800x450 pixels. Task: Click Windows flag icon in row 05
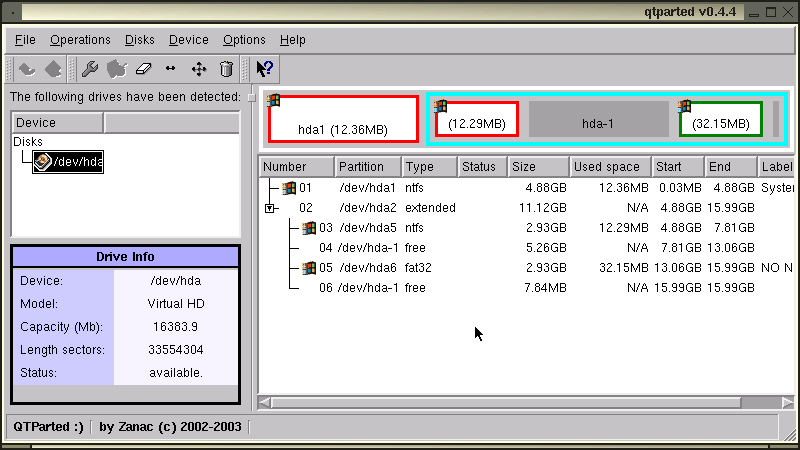(309, 267)
